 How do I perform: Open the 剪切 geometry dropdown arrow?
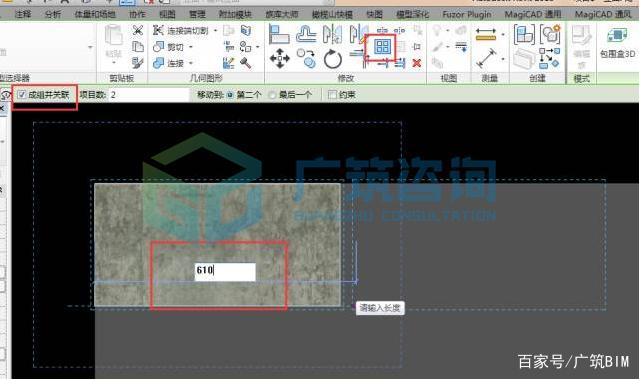click(191, 47)
